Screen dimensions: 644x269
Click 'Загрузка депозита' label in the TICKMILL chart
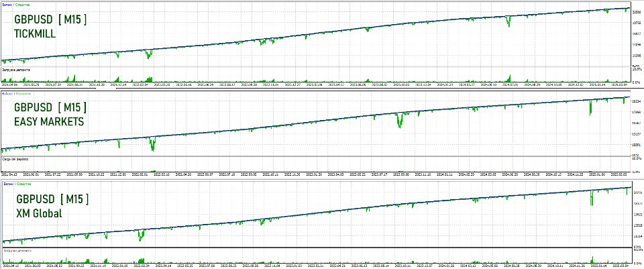pos(15,70)
